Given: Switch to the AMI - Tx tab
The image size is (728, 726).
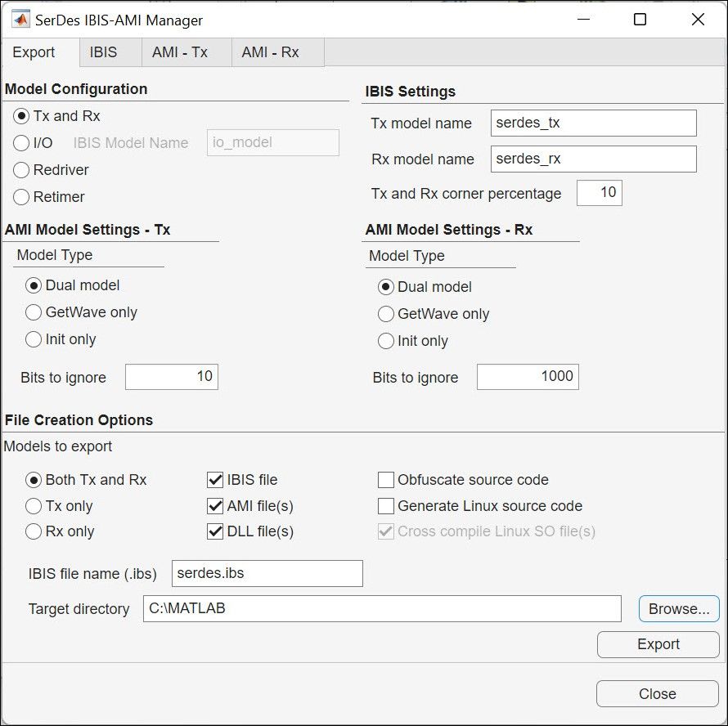Looking at the screenshot, I should click(181, 52).
